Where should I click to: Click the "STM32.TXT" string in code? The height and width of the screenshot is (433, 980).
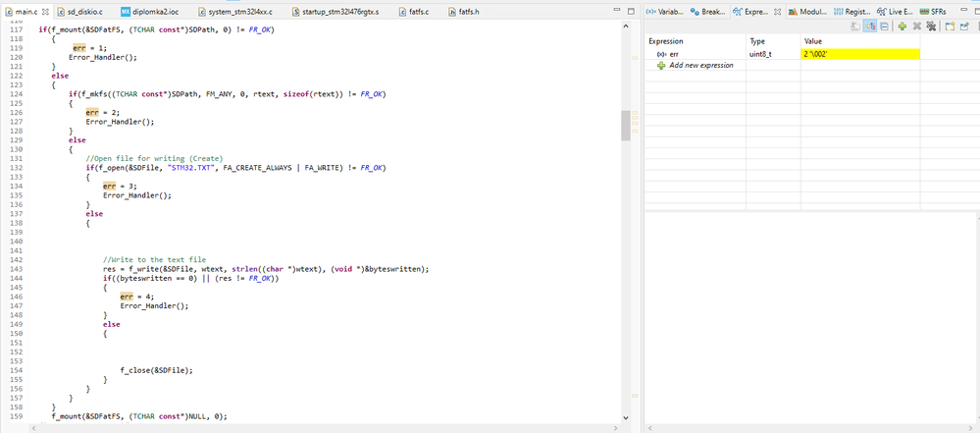coord(190,168)
